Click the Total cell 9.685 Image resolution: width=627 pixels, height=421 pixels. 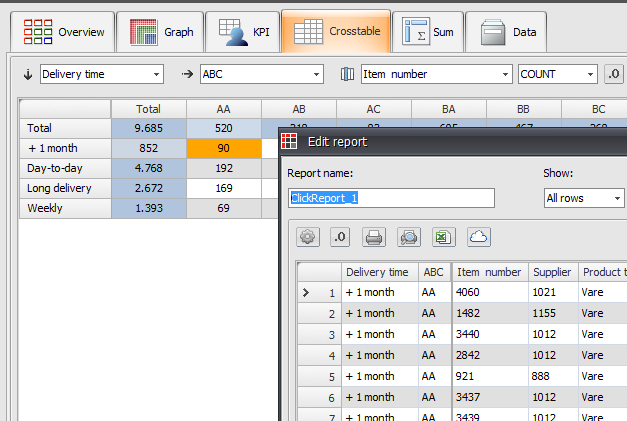click(148, 128)
